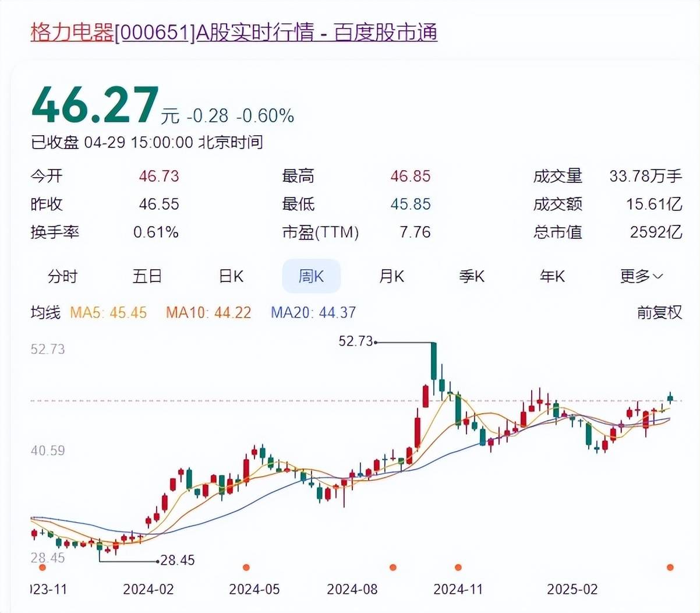The image size is (700, 613).
Task: Click the 今开 value 46.73
Action: click(159, 176)
